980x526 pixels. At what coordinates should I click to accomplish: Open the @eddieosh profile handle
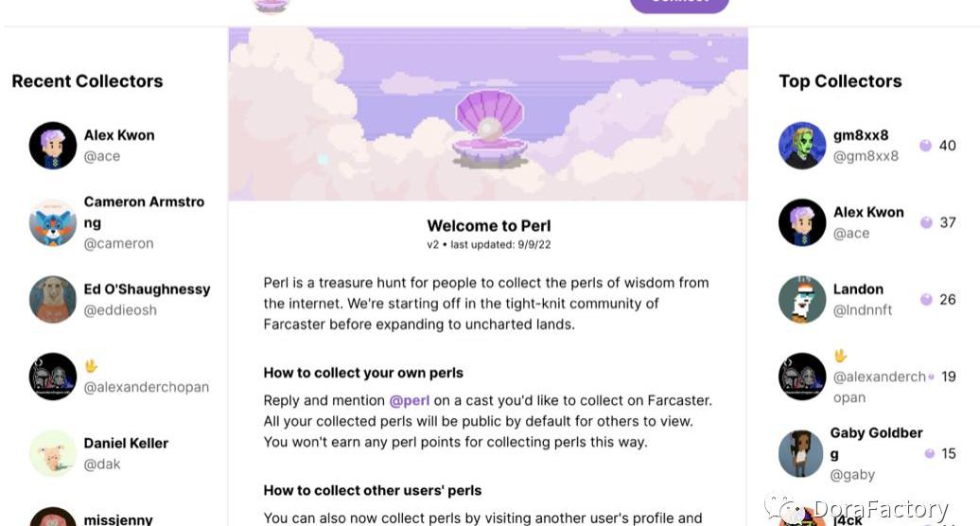coord(120,310)
